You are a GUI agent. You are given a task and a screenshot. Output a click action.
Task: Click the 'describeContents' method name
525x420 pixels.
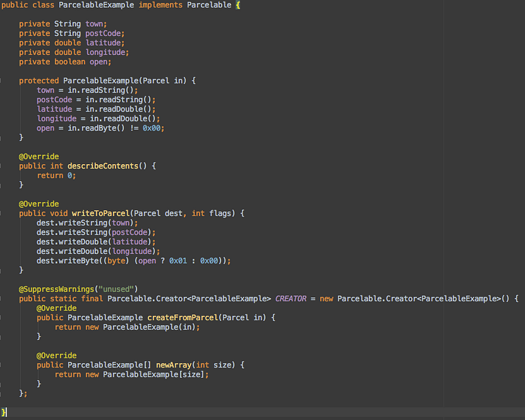click(103, 166)
